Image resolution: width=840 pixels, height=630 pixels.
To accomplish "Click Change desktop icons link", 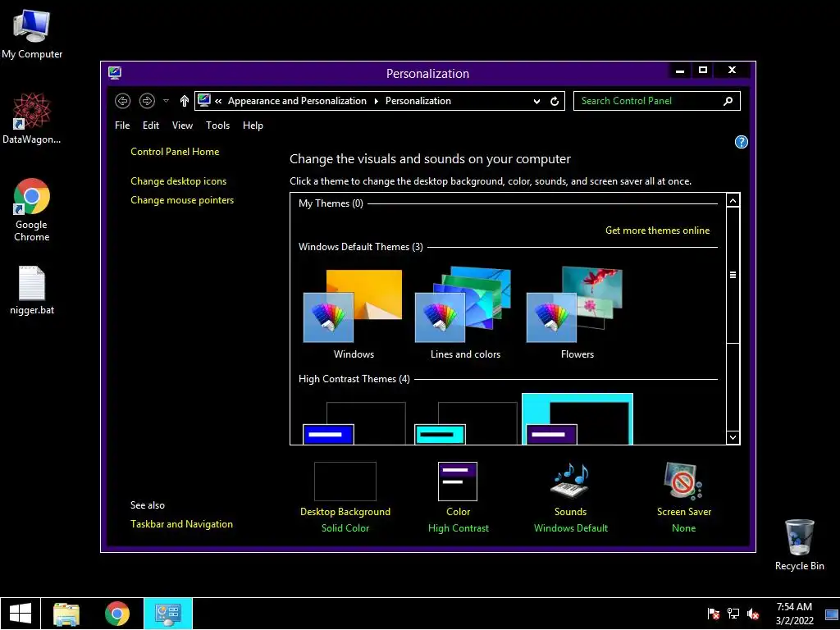I will point(178,181).
